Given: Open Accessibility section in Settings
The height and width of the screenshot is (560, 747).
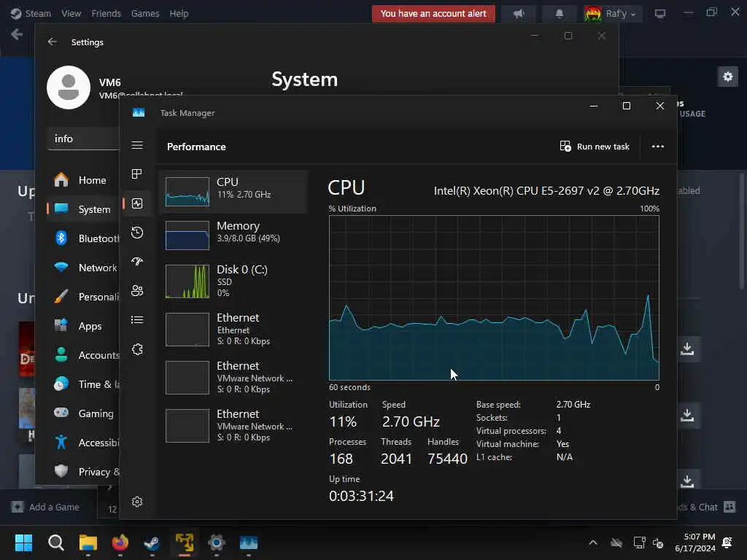Looking at the screenshot, I should point(84,443).
